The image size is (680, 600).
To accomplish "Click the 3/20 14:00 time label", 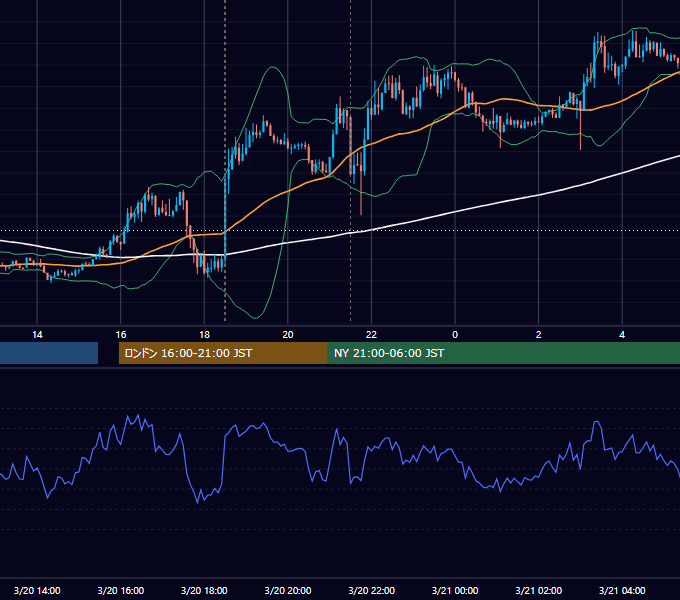I will [x=37, y=590].
